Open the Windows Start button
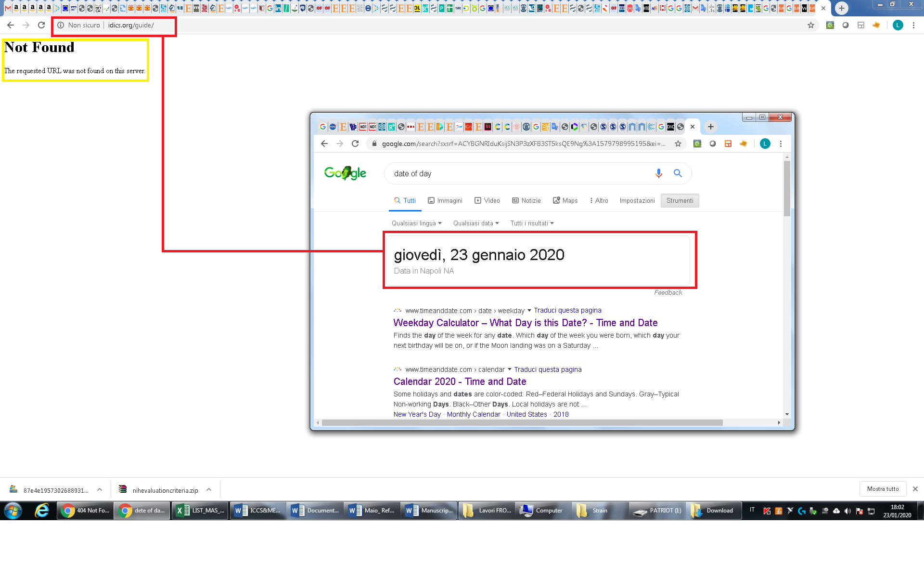The width and height of the screenshot is (924, 578). click(13, 511)
